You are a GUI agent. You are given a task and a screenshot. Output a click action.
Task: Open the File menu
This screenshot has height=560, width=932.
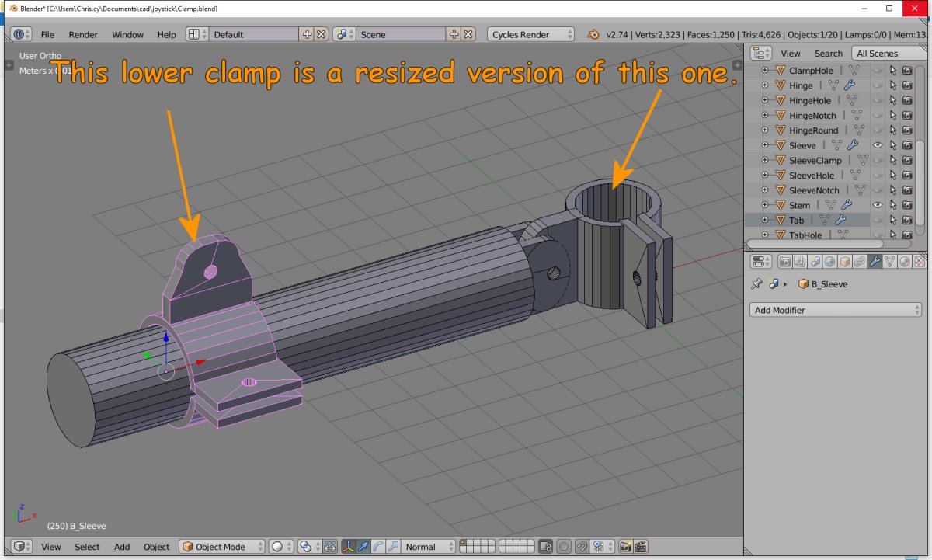pos(47,34)
